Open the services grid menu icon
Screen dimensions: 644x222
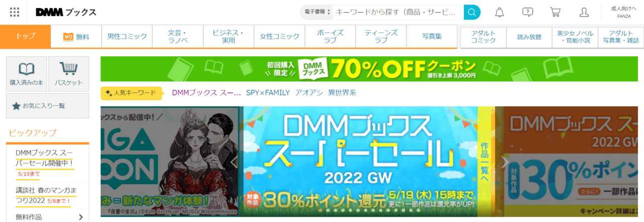tap(15, 12)
